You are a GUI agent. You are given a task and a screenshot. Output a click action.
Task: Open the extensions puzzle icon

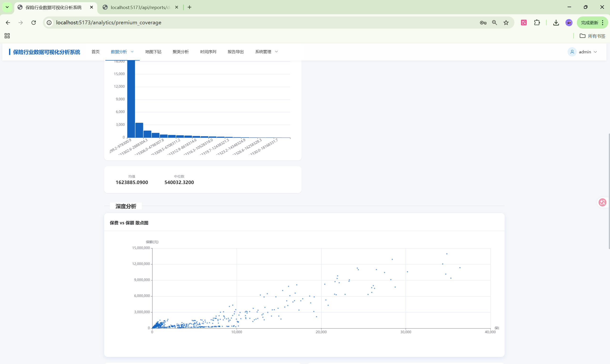coord(537,23)
